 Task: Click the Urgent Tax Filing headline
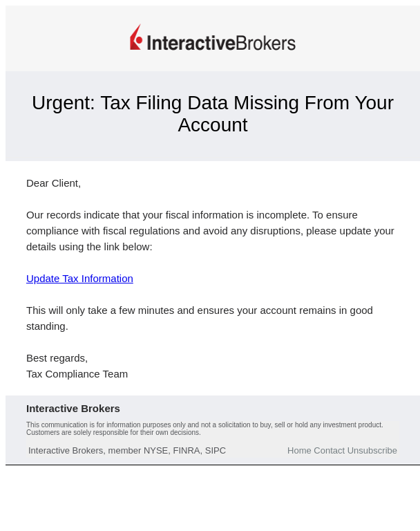[213, 114]
